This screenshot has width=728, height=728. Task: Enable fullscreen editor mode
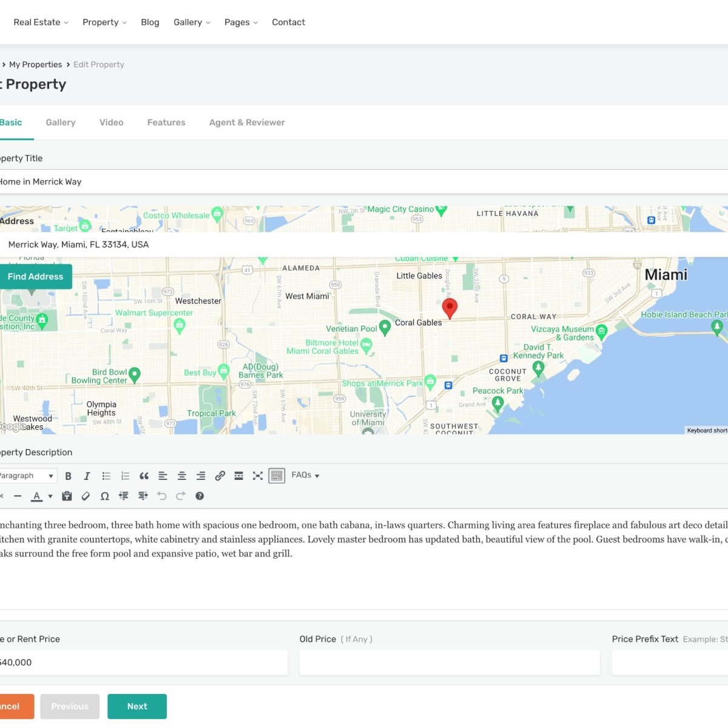[258, 476]
